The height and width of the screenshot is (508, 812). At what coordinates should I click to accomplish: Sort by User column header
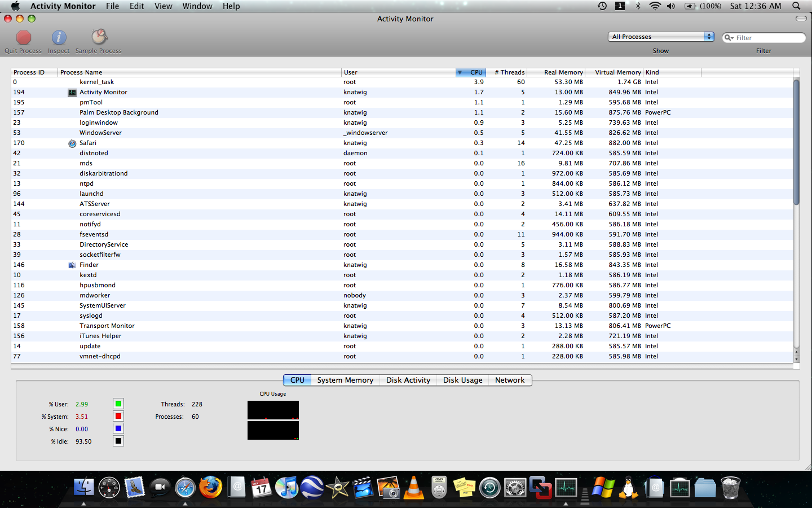[399, 72]
